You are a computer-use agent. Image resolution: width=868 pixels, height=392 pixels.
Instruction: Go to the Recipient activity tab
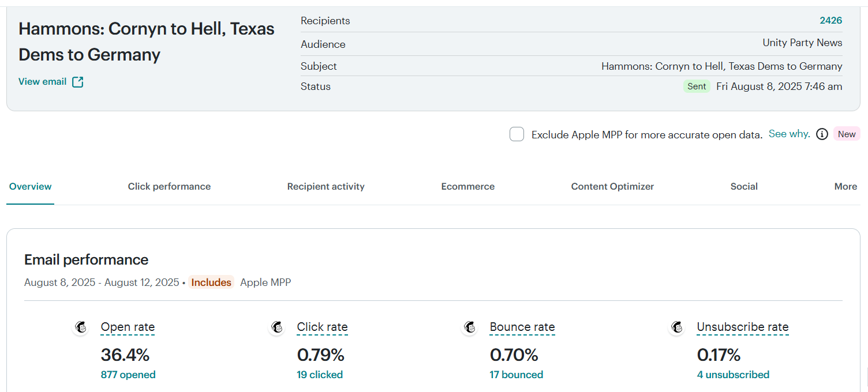point(326,186)
